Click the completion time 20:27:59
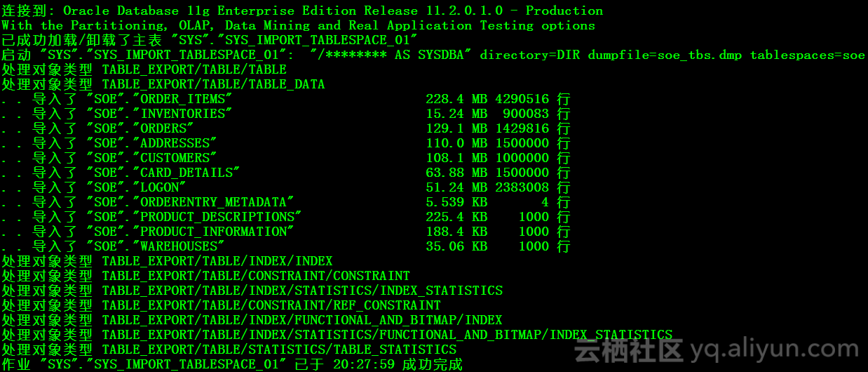The image size is (868, 372). [363, 364]
